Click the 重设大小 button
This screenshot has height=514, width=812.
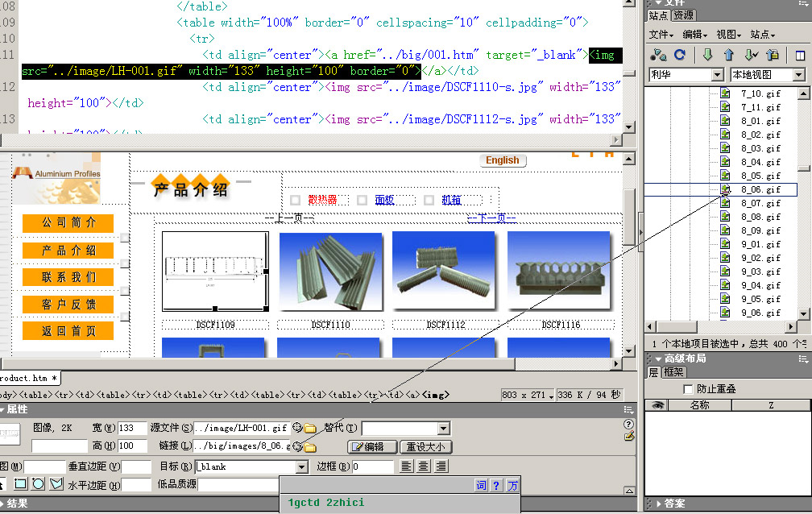tap(425, 446)
